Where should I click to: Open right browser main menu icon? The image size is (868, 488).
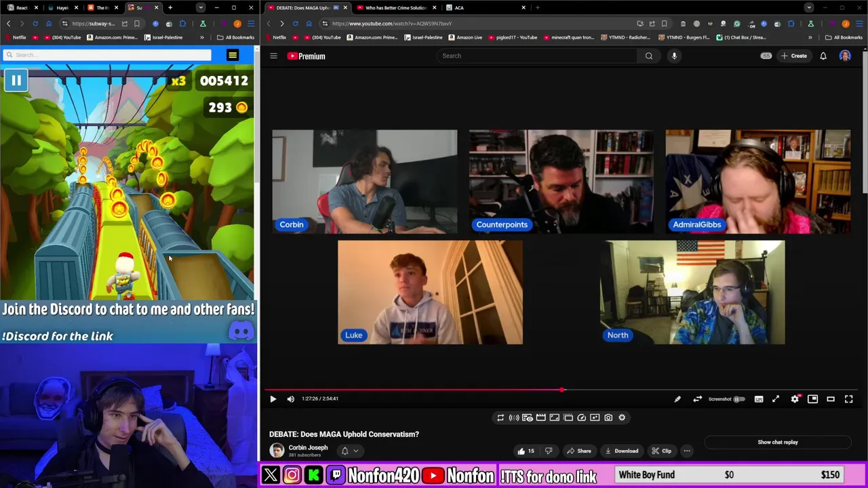tap(859, 24)
